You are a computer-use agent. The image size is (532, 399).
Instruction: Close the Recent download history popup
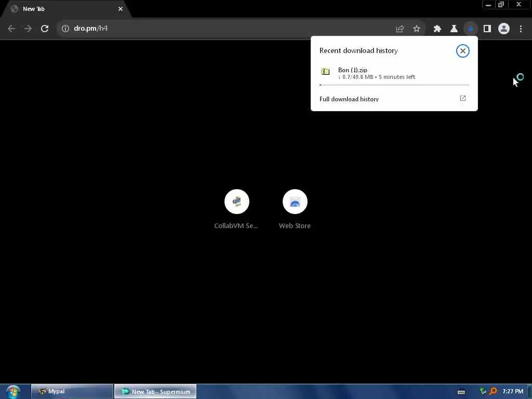tap(462, 51)
